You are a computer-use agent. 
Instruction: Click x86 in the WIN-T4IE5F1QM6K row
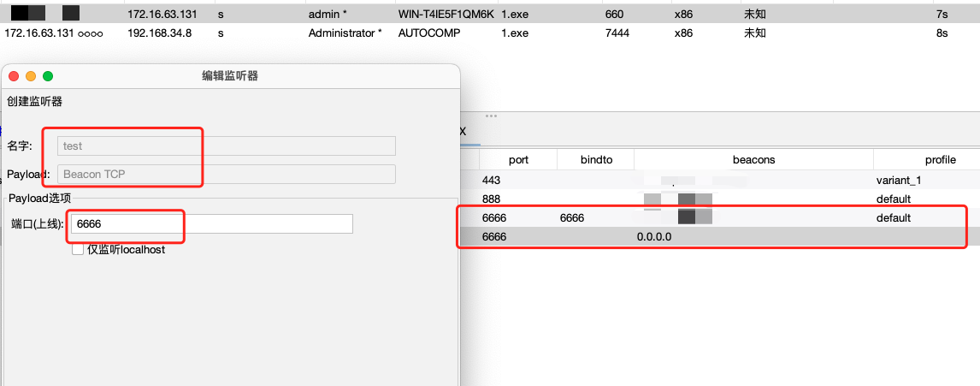pos(684,14)
